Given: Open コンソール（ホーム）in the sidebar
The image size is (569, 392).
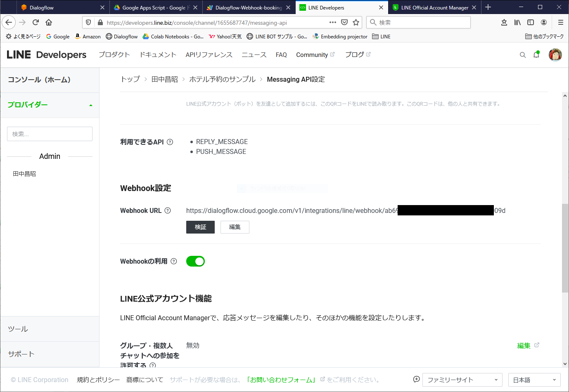Looking at the screenshot, I should pos(50,80).
